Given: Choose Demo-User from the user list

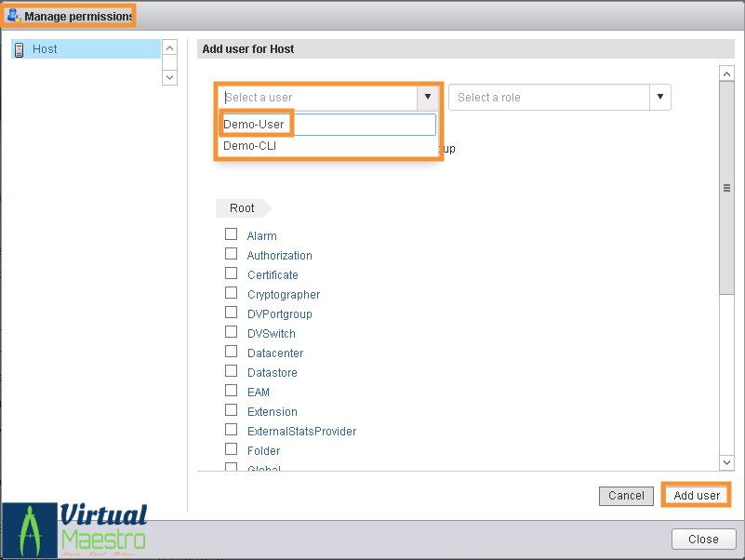Looking at the screenshot, I should (x=255, y=124).
